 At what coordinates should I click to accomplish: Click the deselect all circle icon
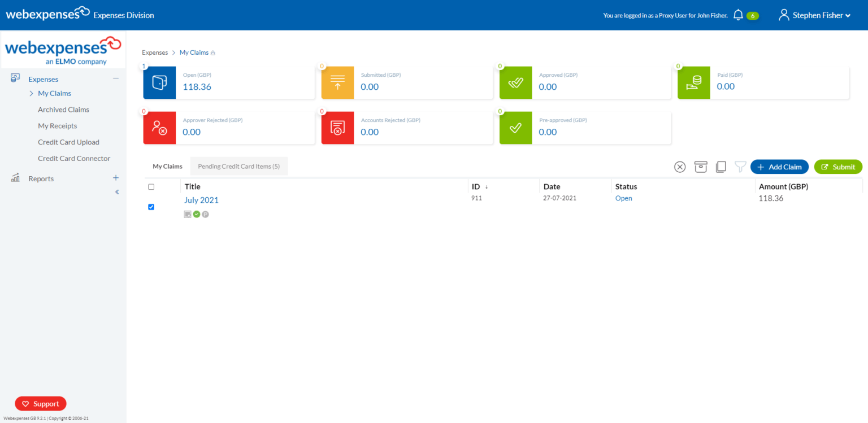(680, 167)
